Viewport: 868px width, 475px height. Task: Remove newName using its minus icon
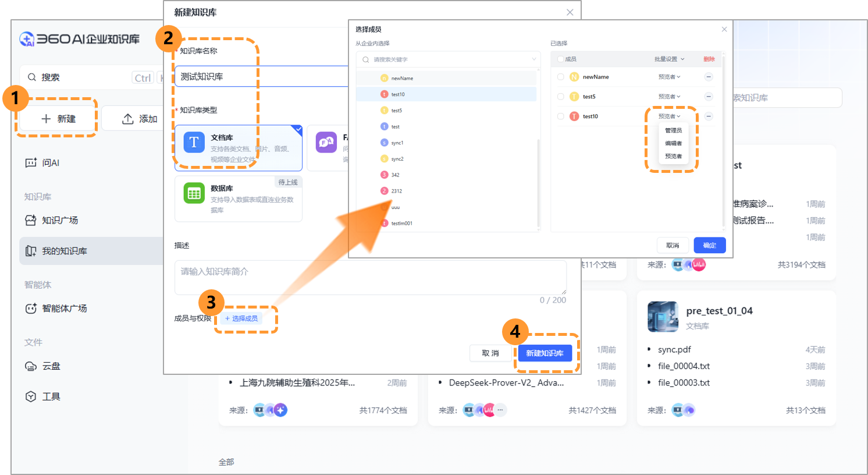point(709,77)
